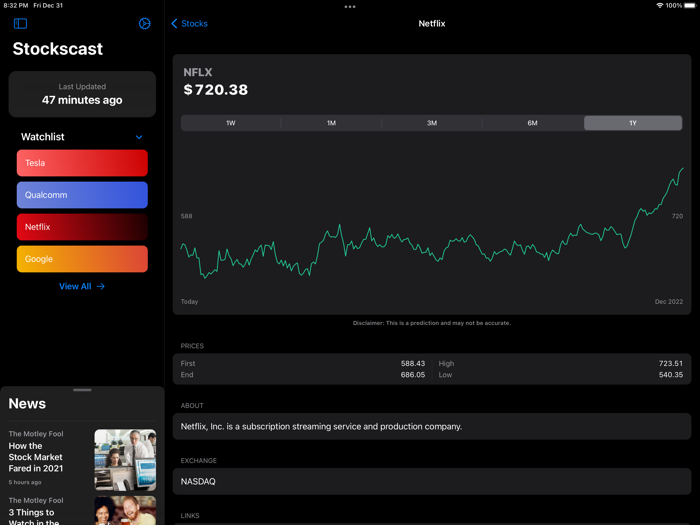This screenshot has width=700, height=525.
Task: Open the circular refresh icon in sidebar
Action: pyautogui.click(x=144, y=23)
